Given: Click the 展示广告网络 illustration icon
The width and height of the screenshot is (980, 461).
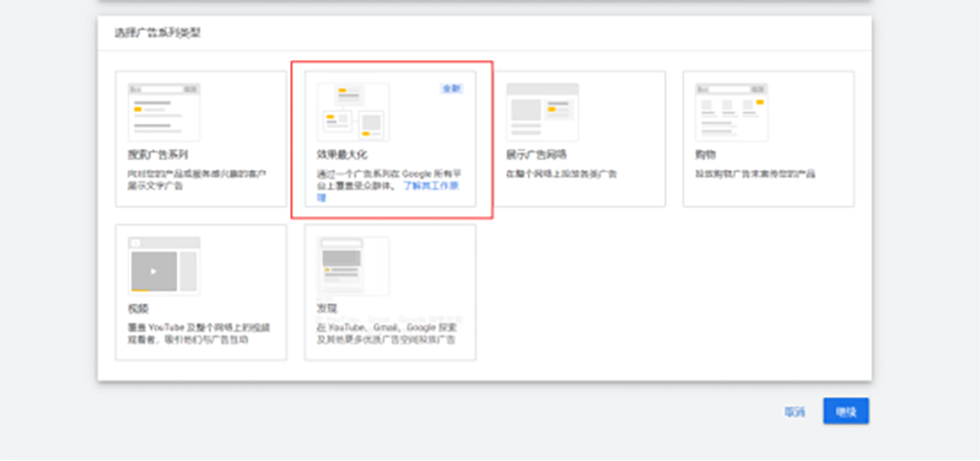Looking at the screenshot, I should coord(542,111).
